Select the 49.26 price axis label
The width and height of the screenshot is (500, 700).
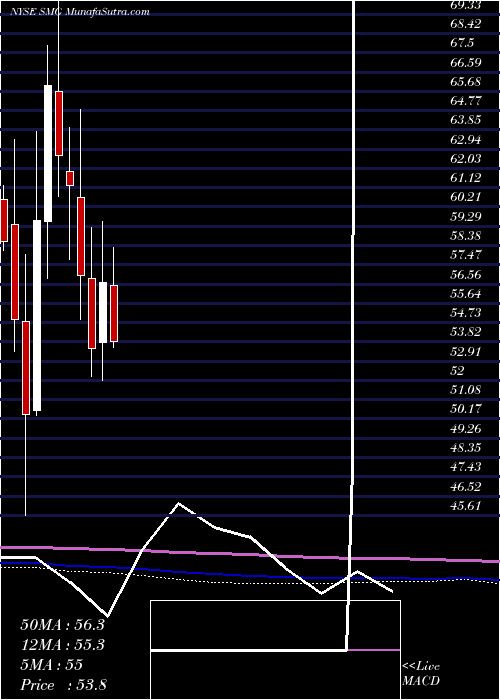tap(466, 429)
